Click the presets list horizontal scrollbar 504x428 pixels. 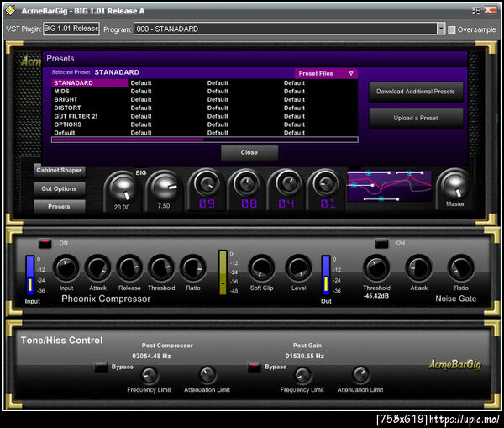coord(128,140)
